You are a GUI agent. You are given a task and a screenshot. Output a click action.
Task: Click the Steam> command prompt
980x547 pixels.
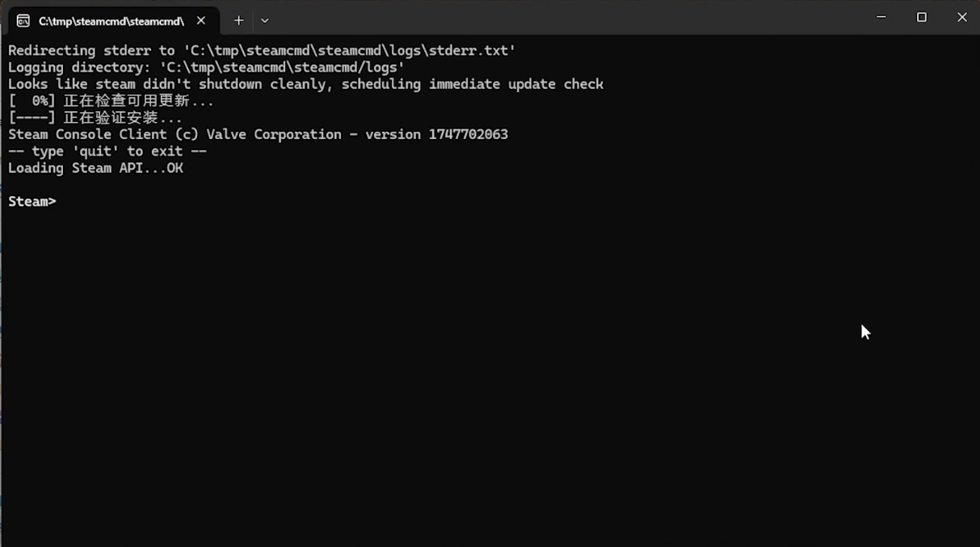32,201
